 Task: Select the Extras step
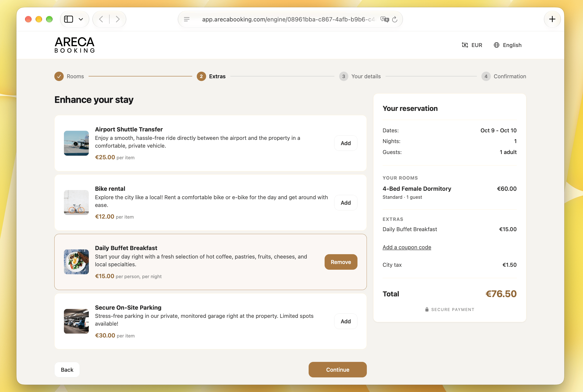coord(211,76)
